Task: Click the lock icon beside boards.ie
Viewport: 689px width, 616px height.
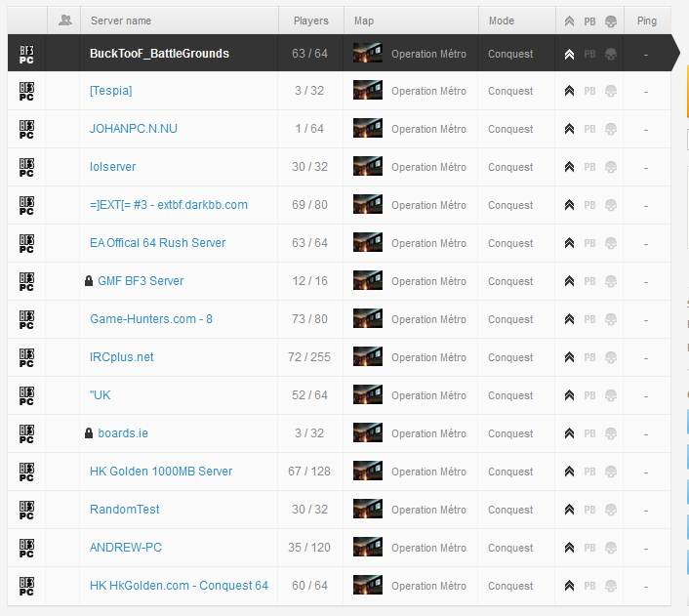Action: point(89,433)
